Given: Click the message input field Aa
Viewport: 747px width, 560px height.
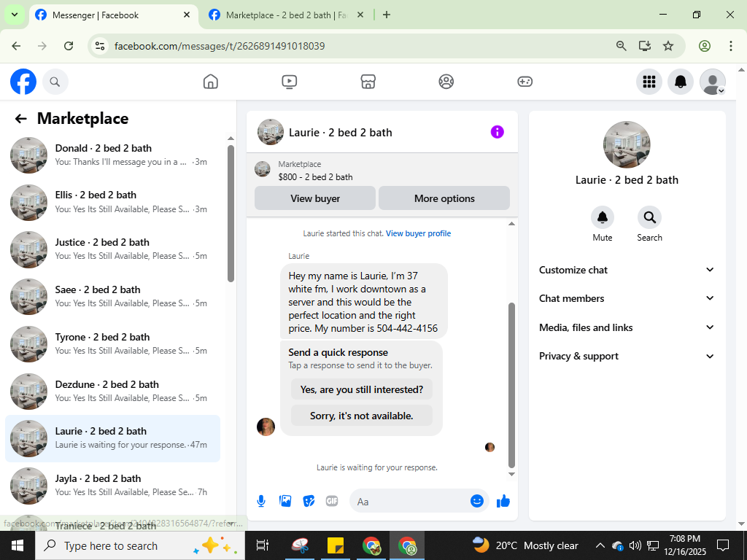Looking at the screenshot, I should point(410,502).
